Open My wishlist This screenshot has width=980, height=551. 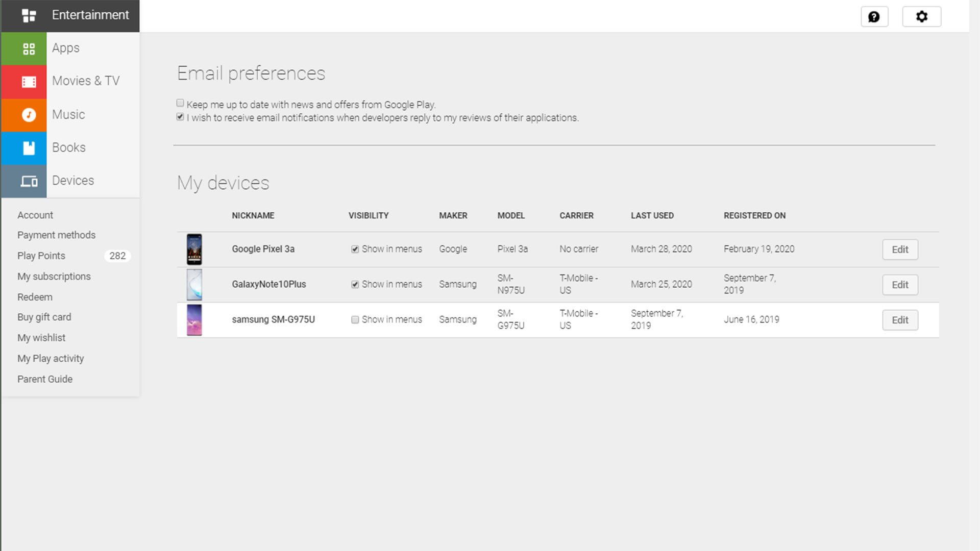click(x=41, y=338)
